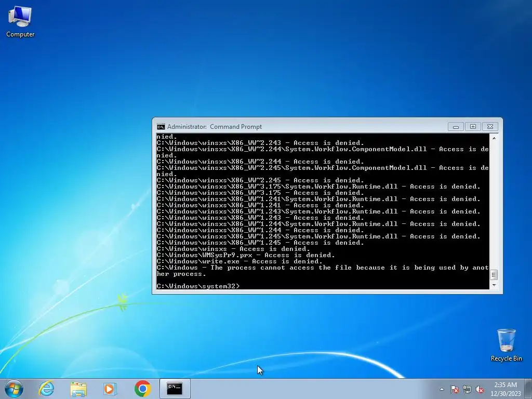Open the clock showing 2:35 AM
The width and height of the screenshot is (532, 399).
point(506,389)
